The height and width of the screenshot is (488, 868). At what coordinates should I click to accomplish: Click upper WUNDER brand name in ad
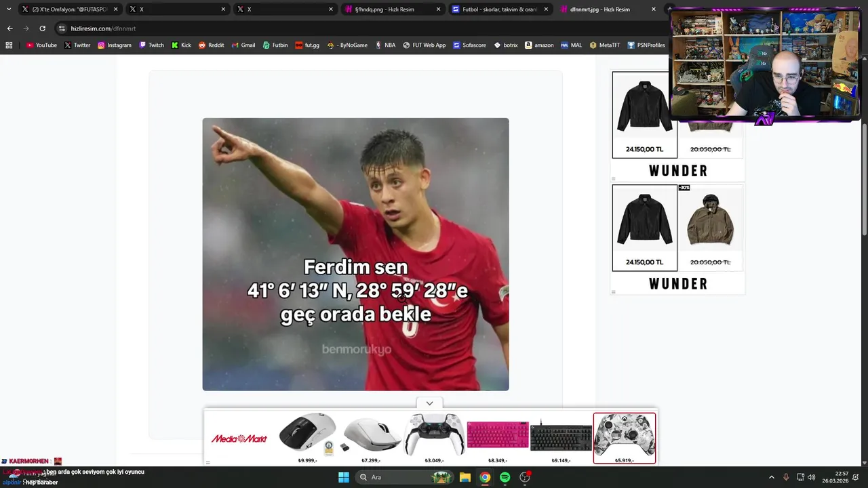click(678, 171)
